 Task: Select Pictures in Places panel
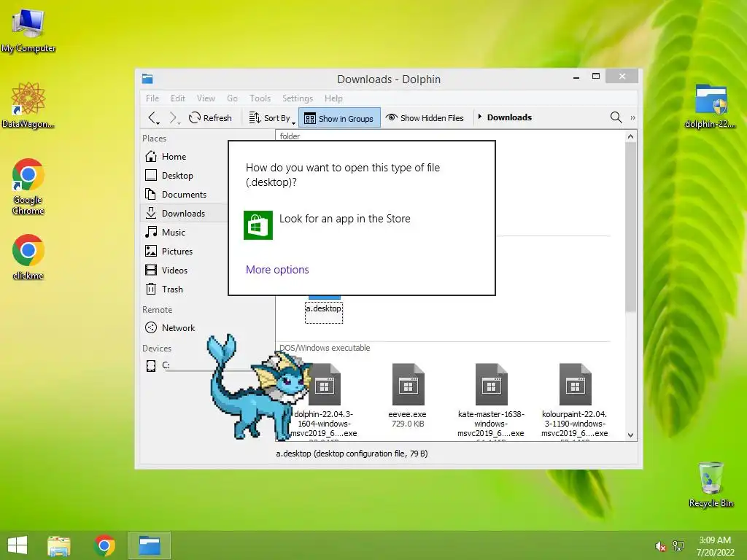184,252
